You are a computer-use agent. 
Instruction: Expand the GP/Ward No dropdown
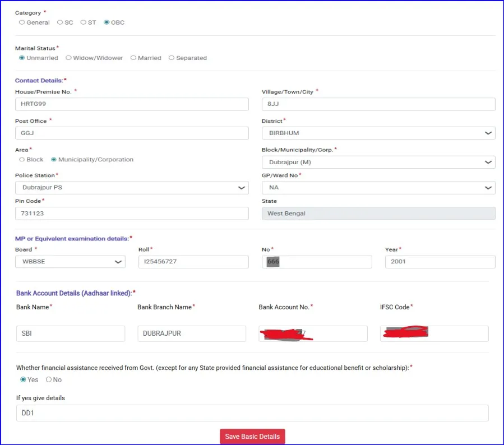[378, 188]
